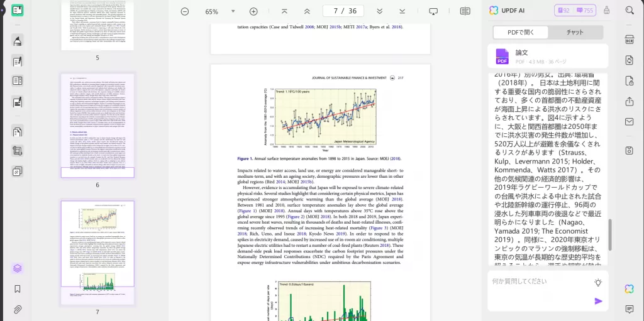
Task: Show the layers panel icon
Action: click(x=17, y=268)
